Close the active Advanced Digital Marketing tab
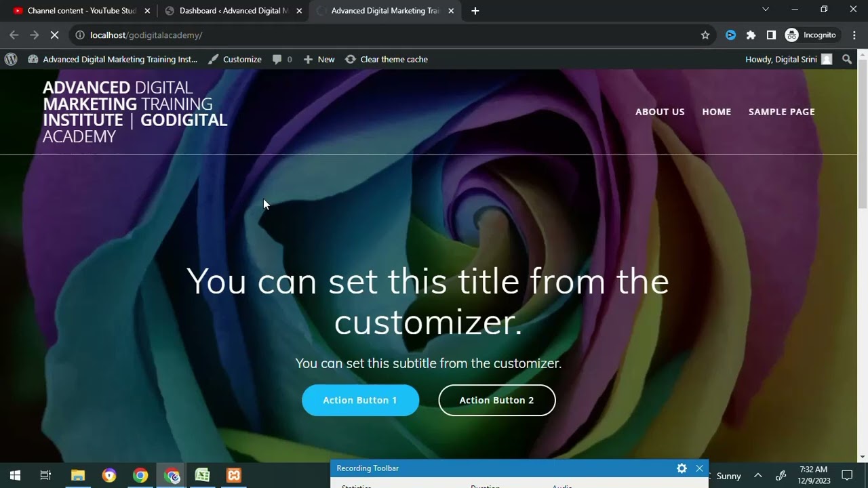This screenshot has height=488, width=868. pos(451,11)
